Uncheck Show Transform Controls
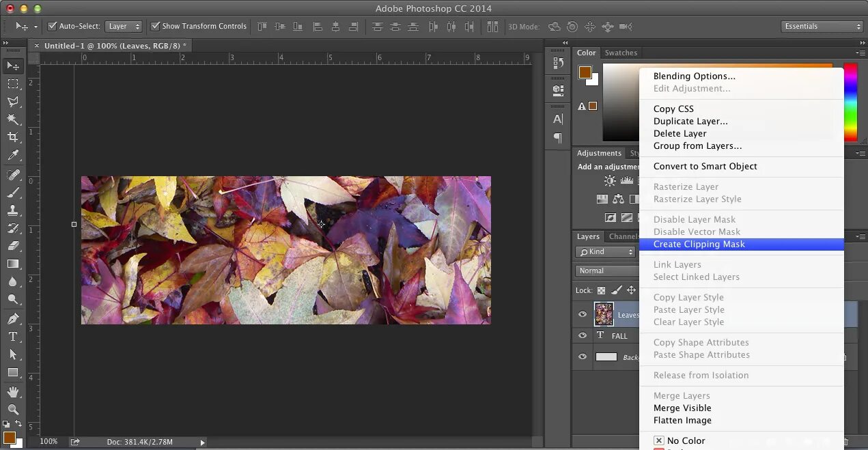This screenshot has height=450, width=868. (156, 27)
